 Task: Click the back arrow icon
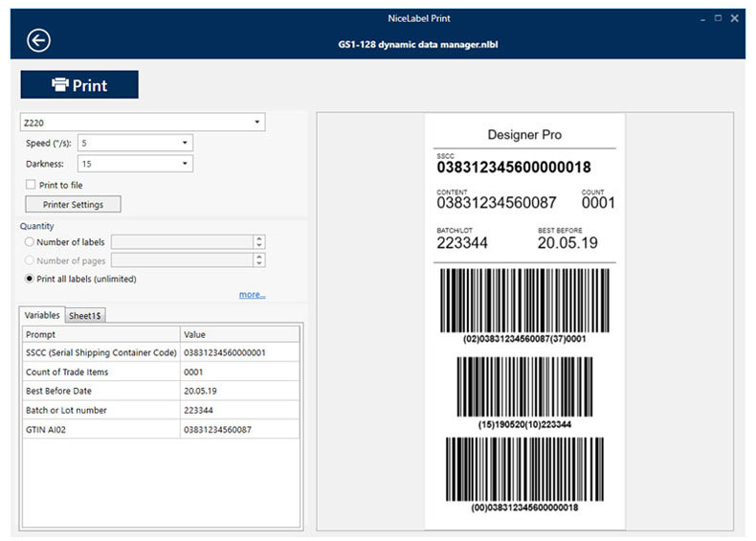pyautogui.click(x=38, y=40)
